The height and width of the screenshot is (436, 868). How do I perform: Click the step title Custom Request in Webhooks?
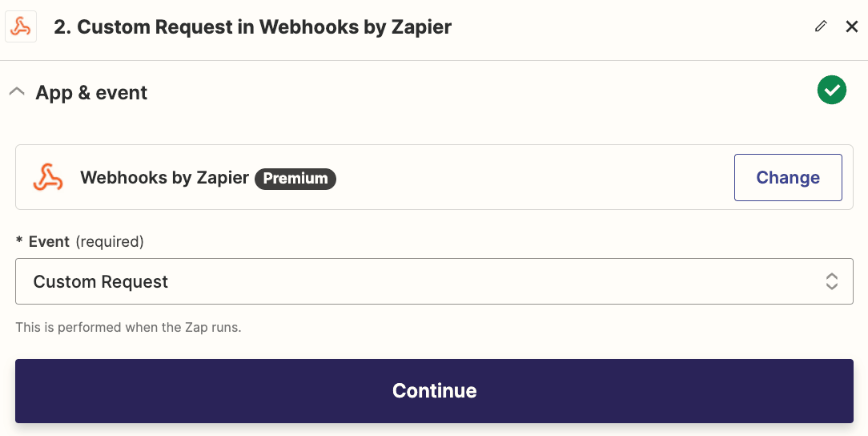252,27
